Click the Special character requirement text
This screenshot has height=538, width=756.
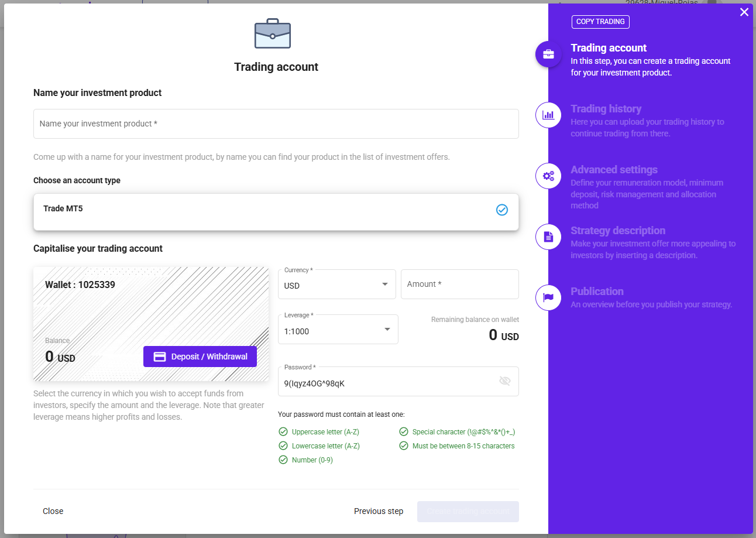463,432
